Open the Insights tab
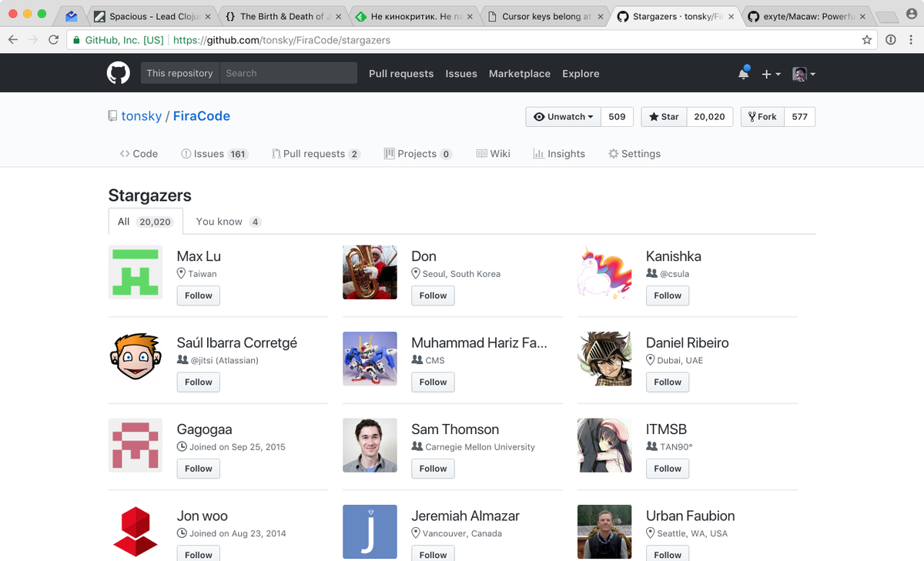The image size is (924, 561). (559, 154)
